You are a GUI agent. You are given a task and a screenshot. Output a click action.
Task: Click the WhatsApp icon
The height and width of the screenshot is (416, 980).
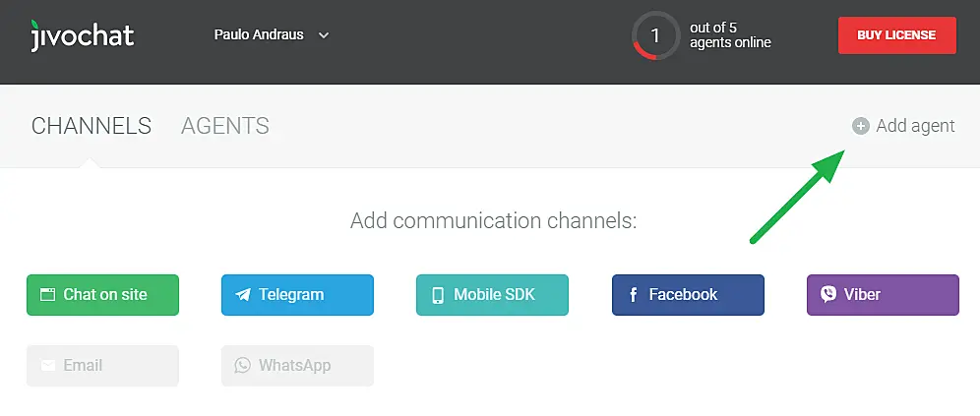(243, 365)
